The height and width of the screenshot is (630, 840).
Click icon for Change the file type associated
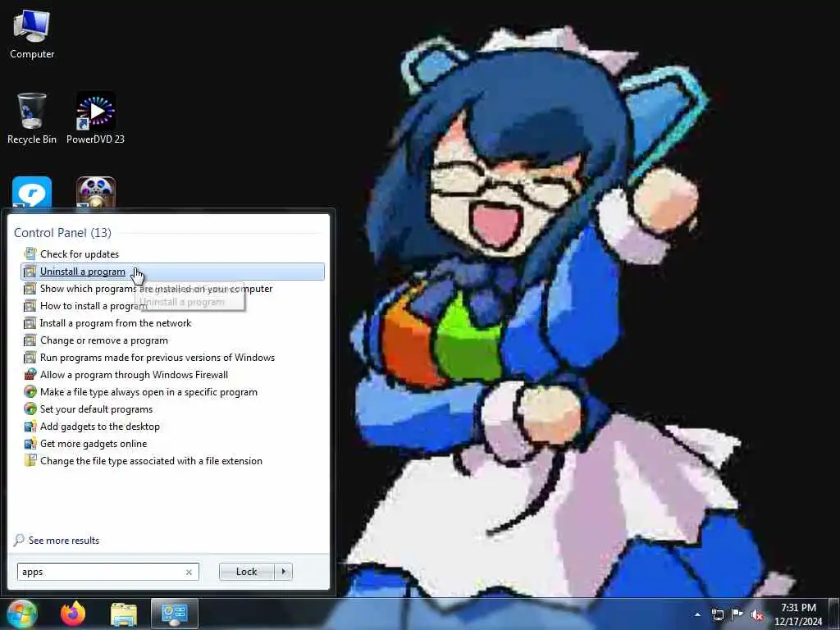point(30,461)
